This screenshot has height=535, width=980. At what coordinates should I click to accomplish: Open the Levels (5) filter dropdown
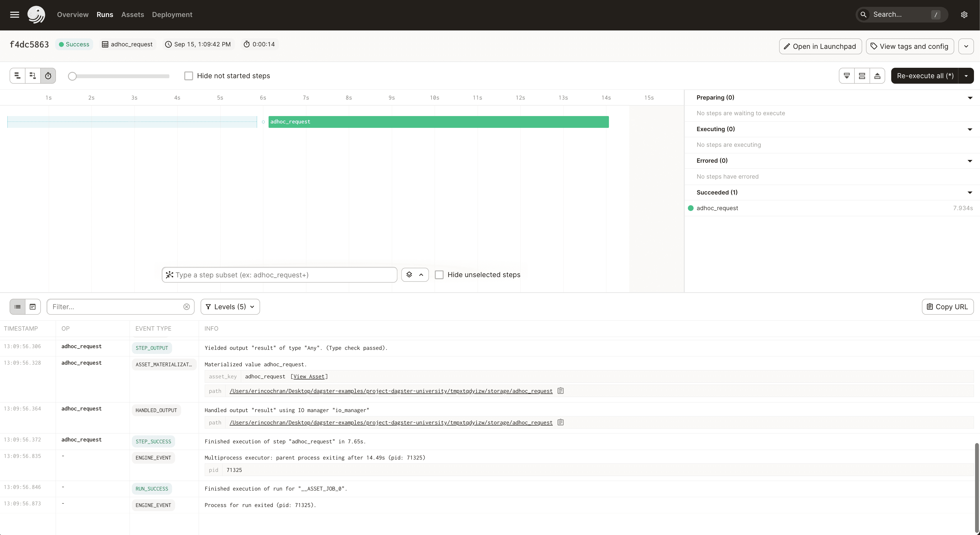[x=230, y=306]
